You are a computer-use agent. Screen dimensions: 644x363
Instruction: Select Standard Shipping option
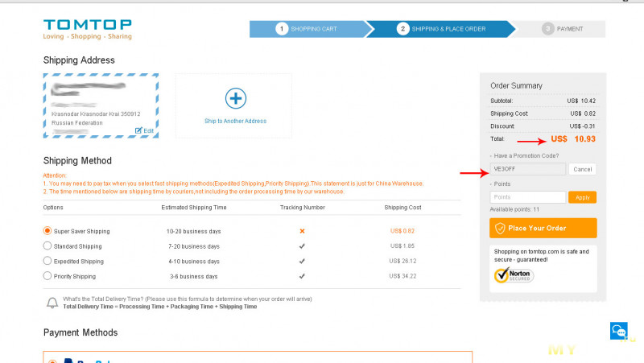point(47,246)
